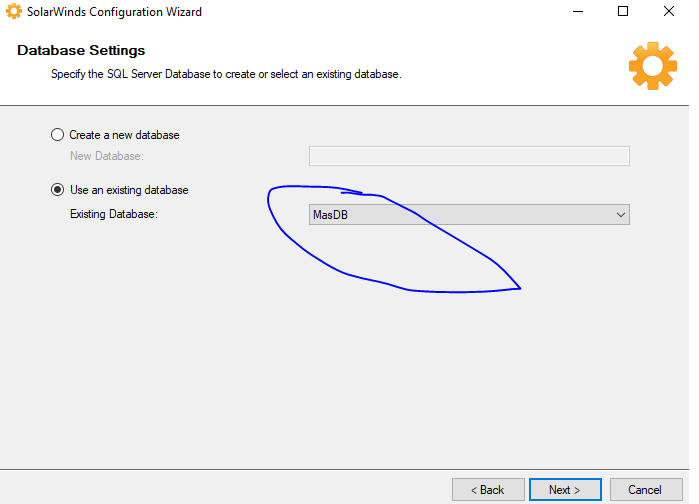699x504 pixels.
Task: Click the 'Specify the SQL Server Database' description
Action: [226, 74]
